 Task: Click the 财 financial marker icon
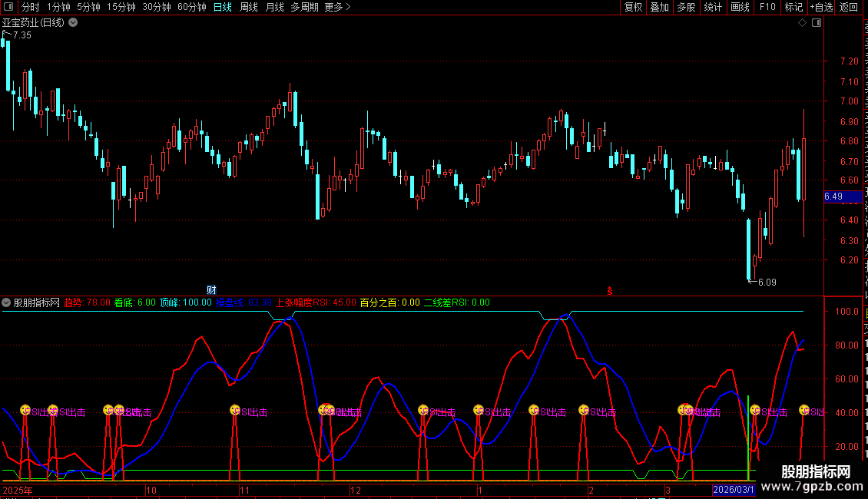click(212, 289)
